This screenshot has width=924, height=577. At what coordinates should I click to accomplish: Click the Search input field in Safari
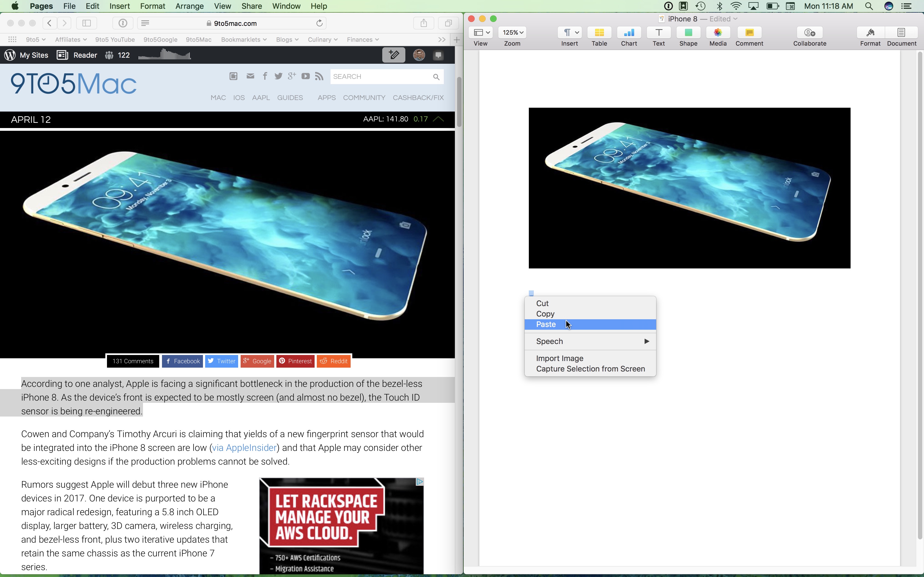point(383,76)
